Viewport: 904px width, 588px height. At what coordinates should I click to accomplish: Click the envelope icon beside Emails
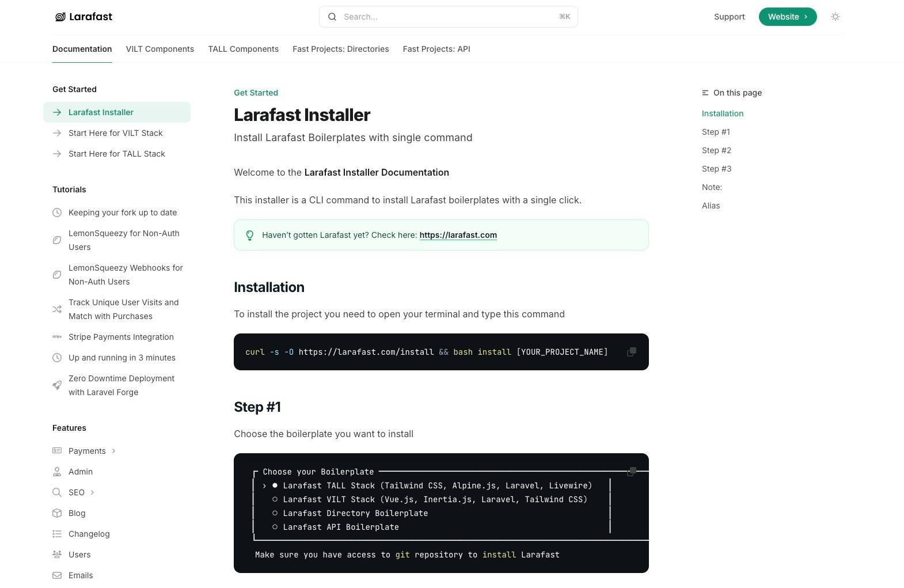pos(57,575)
